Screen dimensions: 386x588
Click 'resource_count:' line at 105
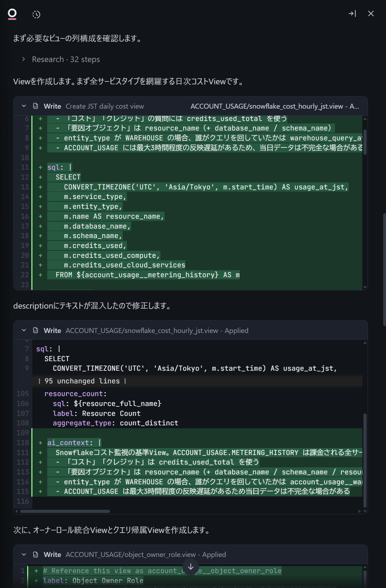point(75,394)
